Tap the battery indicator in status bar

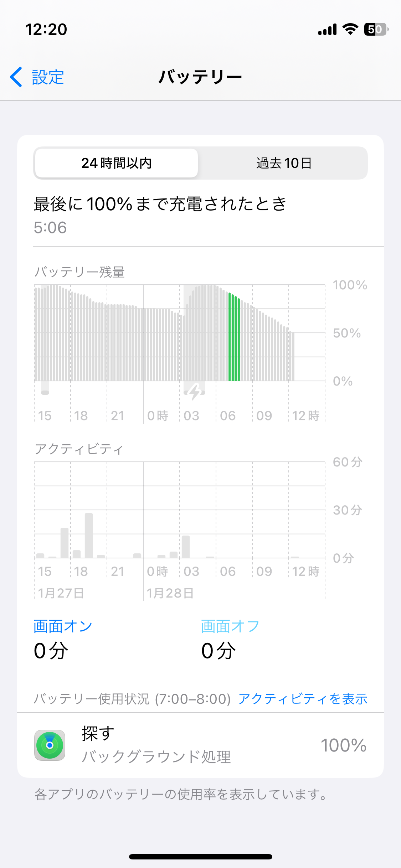(376, 29)
